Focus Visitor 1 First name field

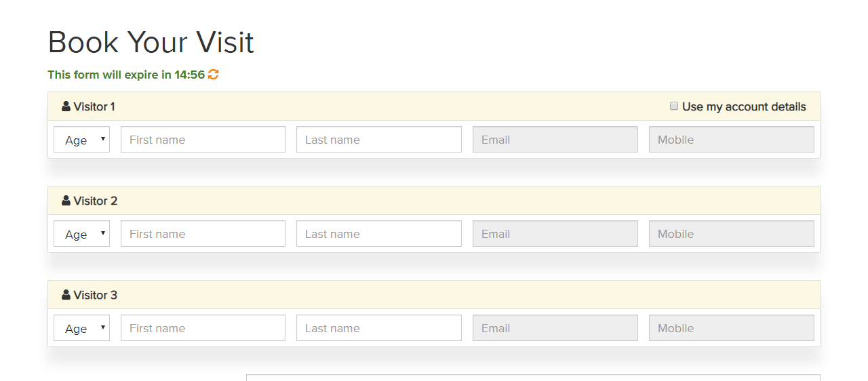click(203, 140)
